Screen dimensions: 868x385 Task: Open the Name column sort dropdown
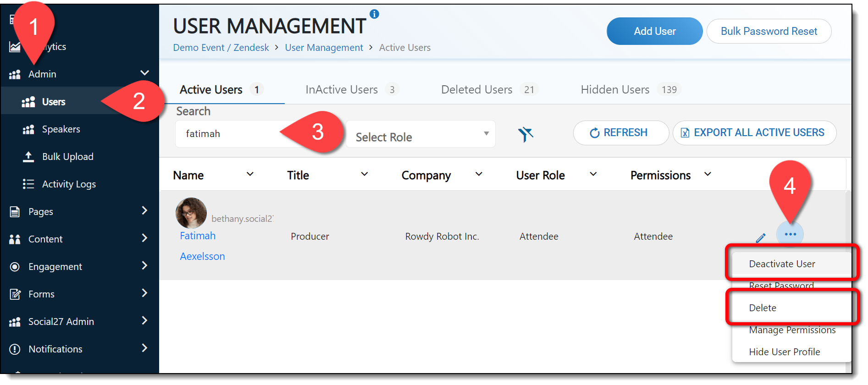point(250,175)
